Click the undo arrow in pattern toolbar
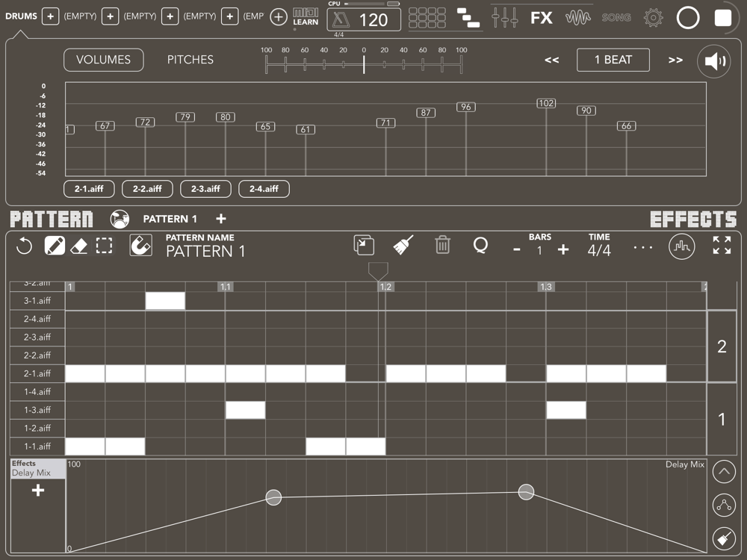This screenshot has width=747, height=560. [x=24, y=246]
